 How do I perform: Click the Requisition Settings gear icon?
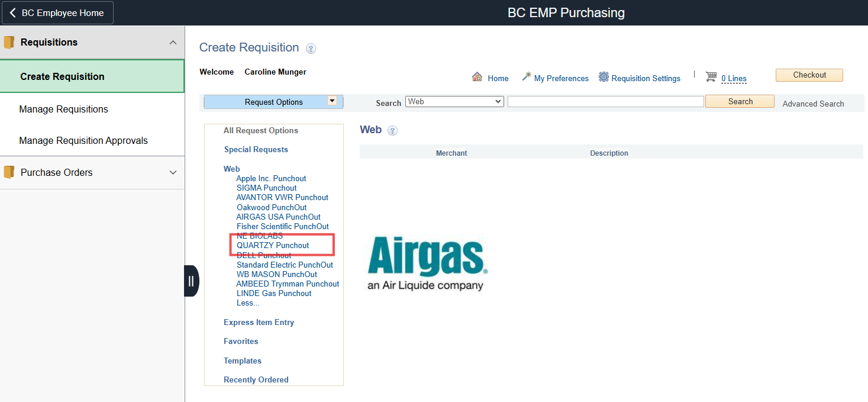pos(604,77)
